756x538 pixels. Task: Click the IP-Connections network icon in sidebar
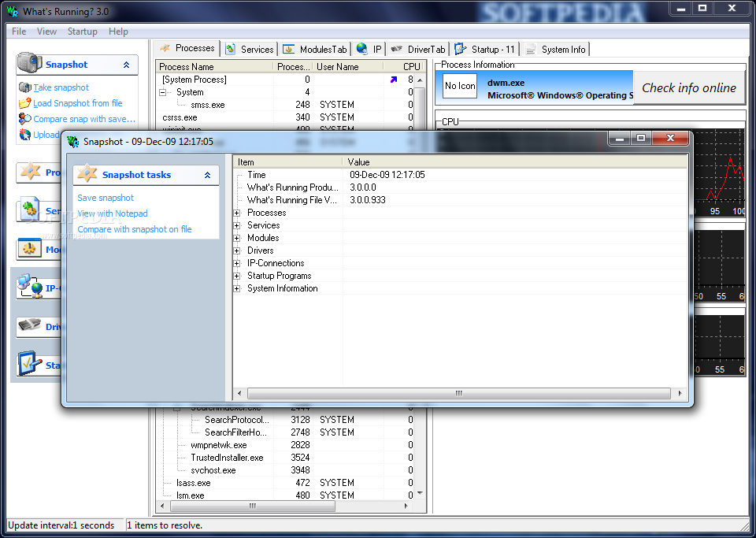tap(30, 287)
